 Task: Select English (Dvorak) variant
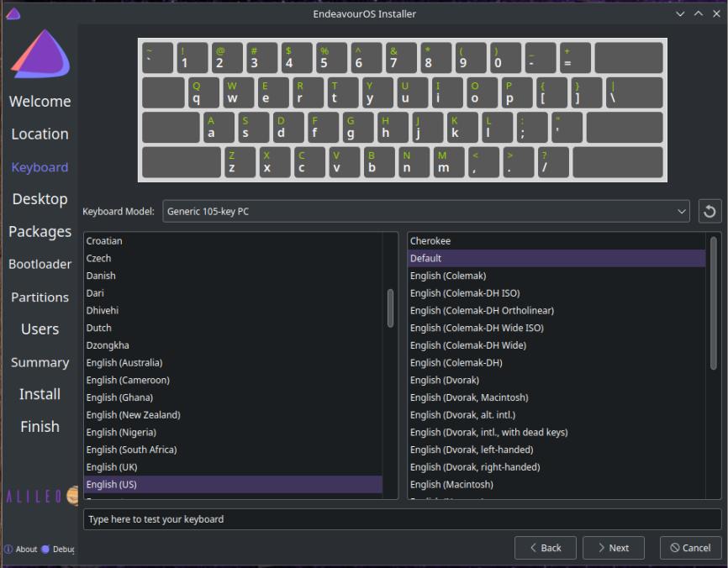pyautogui.click(x=557, y=380)
